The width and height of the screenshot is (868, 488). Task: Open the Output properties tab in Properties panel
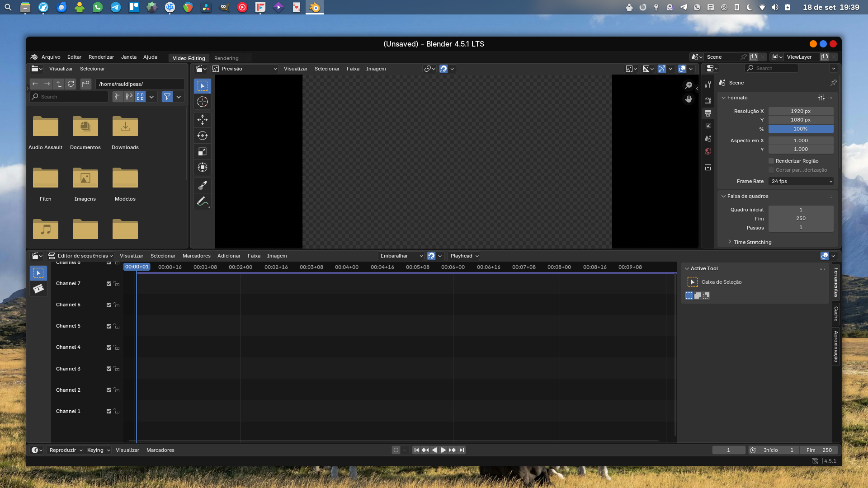[708, 113]
